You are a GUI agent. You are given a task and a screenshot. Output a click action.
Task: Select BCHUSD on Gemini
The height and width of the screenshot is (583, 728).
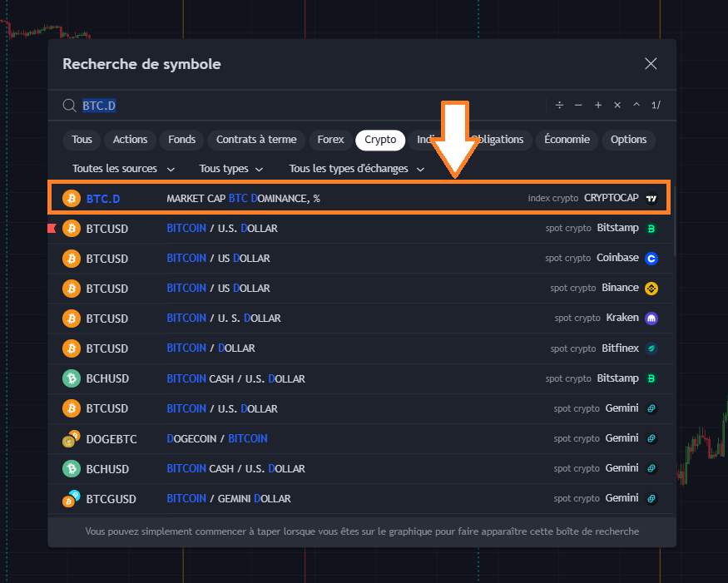361,469
